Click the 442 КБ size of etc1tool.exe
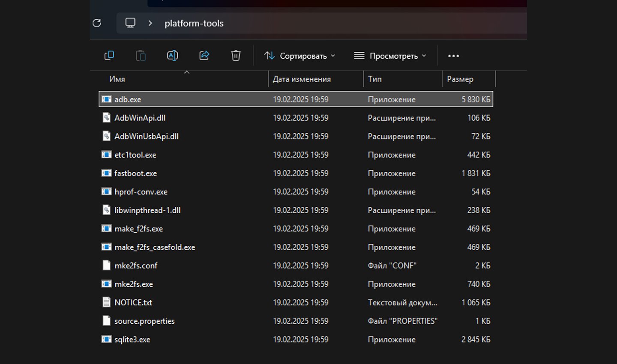This screenshot has height=364, width=617. tap(479, 155)
